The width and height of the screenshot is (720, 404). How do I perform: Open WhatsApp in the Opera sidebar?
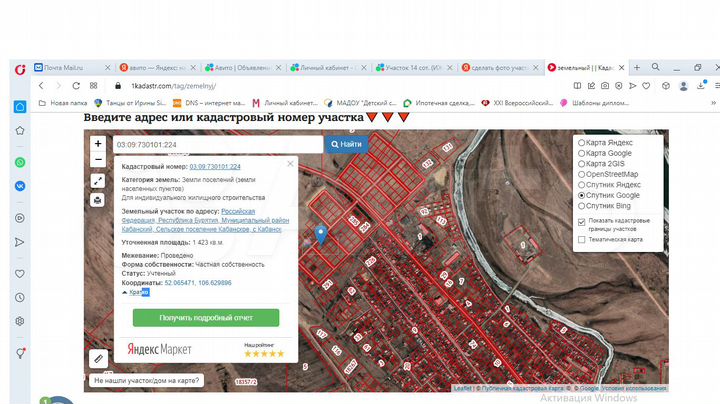20,162
